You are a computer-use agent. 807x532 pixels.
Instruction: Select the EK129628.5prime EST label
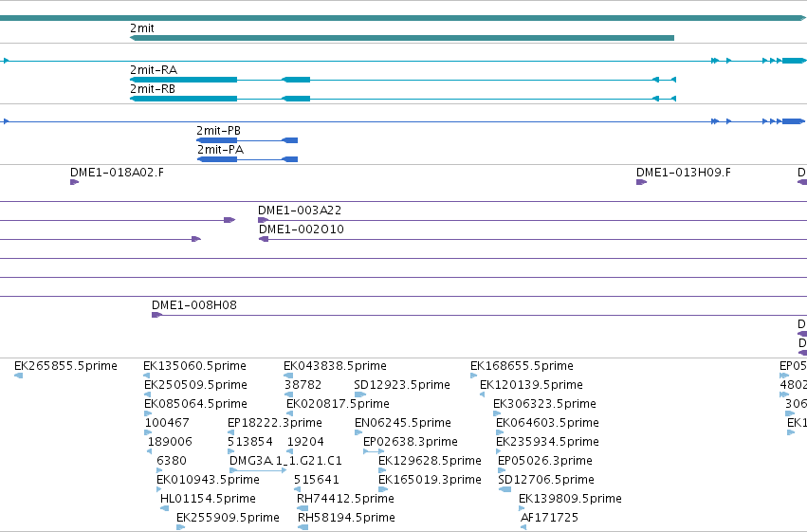click(430, 461)
